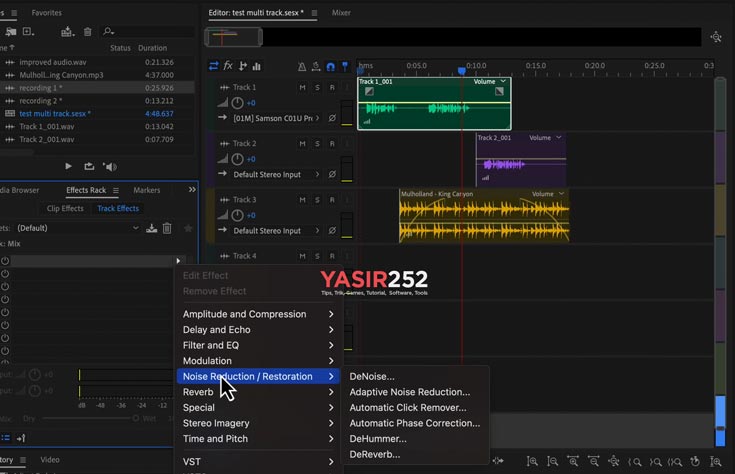Click the favorite star icon in Effects Rack

coord(188,228)
